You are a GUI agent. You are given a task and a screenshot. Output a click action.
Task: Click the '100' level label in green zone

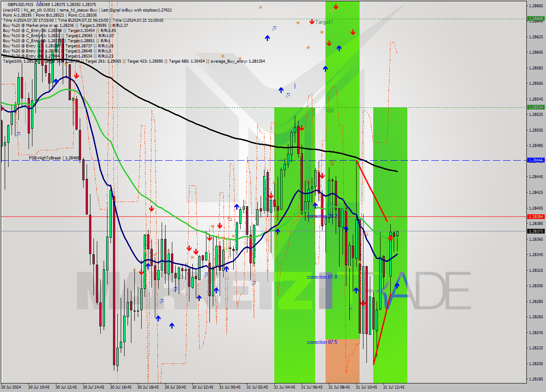(330, 111)
